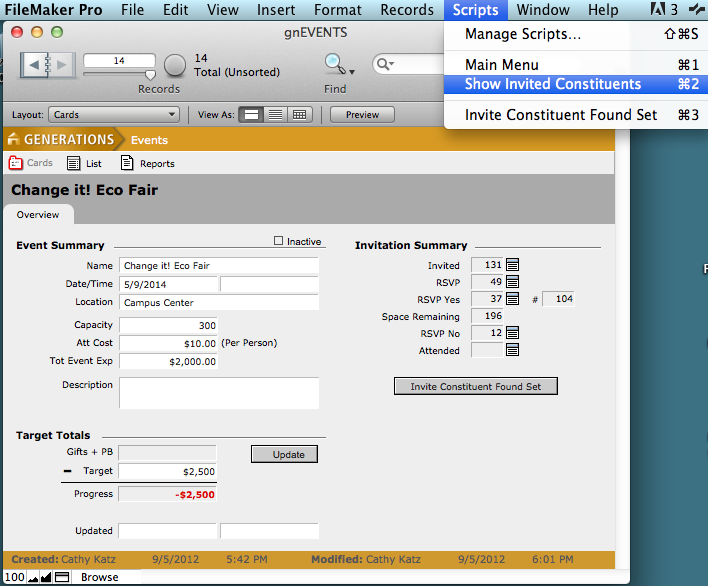The width and height of the screenshot is (708, 586).
Task: Switch to the Overview tab
Action: [38, 215]
